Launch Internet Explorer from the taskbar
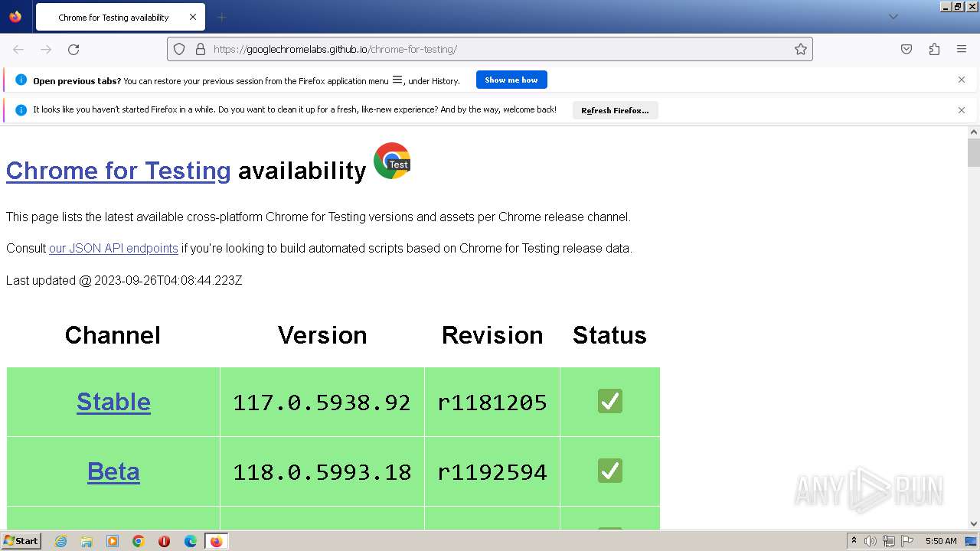Viewport: 980px width, 551px height. 60,541
